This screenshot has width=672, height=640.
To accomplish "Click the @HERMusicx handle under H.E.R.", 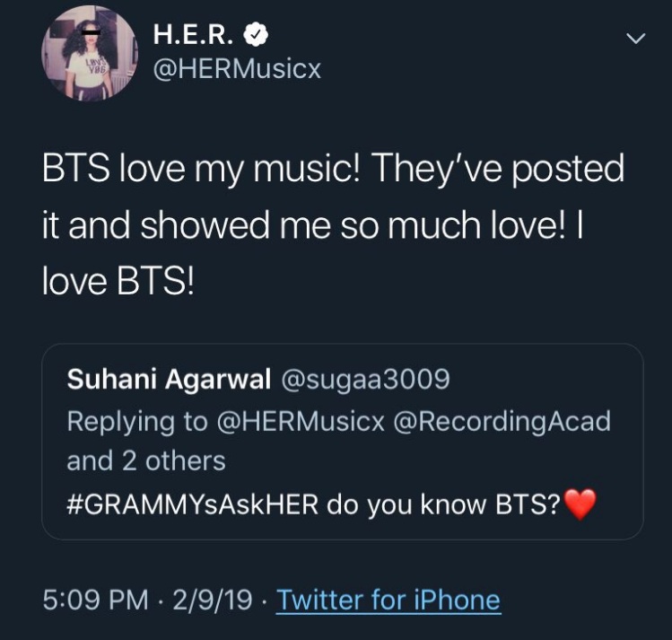I will (x=237, y=68).
